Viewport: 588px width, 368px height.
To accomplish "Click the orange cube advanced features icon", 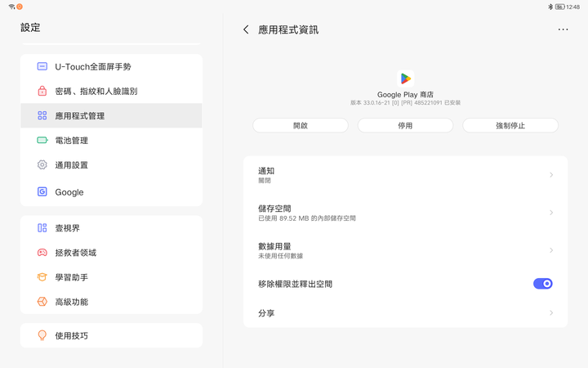I will tap(42, 302).
